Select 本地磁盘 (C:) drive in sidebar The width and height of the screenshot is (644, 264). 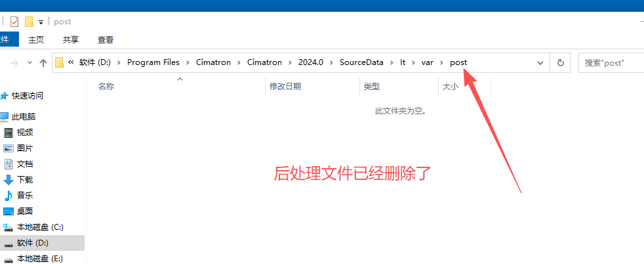[x=40, y=227]
